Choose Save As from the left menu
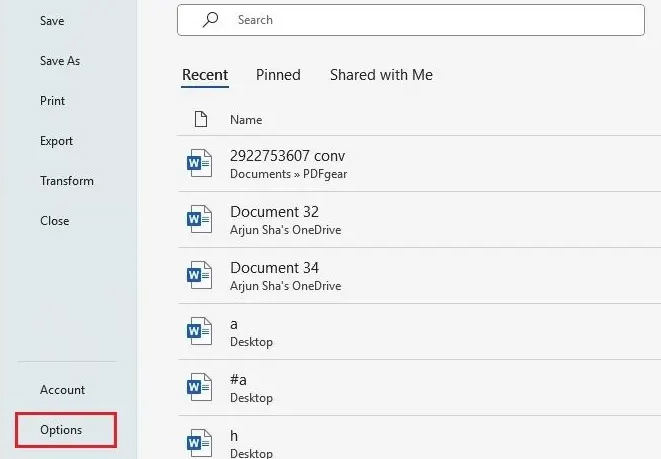The image size is (661, 459). (60, 61)
